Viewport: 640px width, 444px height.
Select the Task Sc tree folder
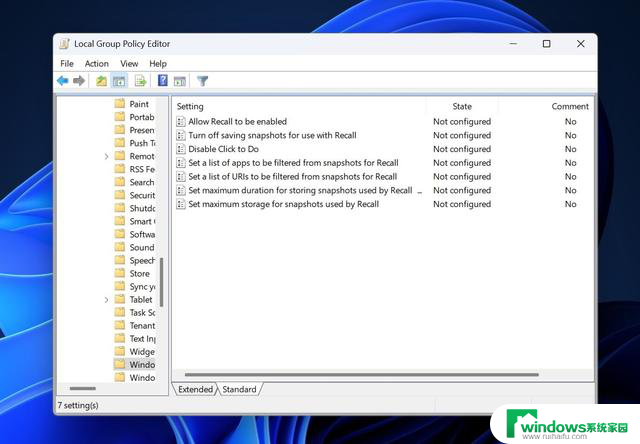pos(142,313)
